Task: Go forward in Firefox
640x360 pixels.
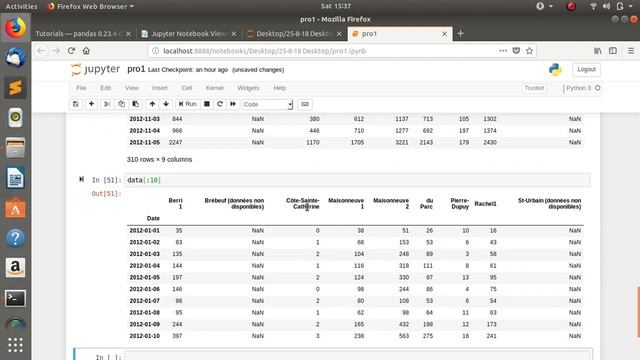Action: (x=56, y=51)
